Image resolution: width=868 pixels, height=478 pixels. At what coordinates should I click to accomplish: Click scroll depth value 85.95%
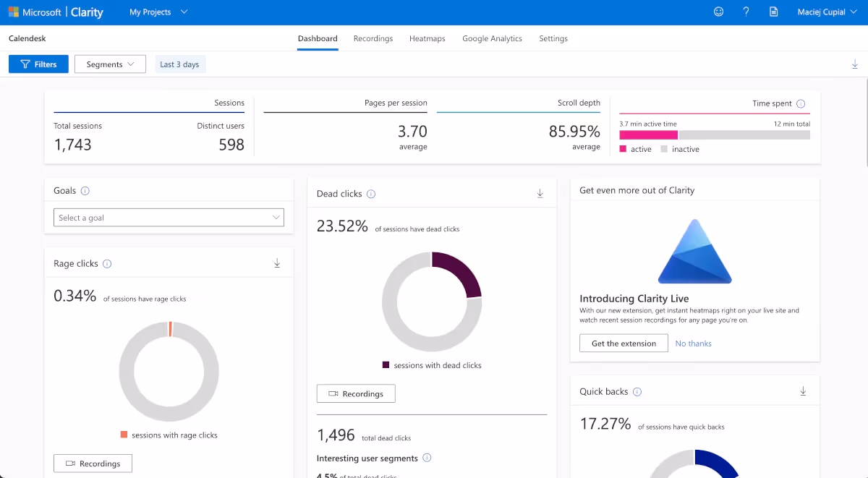pyautogui.click(x=574, y=132)
